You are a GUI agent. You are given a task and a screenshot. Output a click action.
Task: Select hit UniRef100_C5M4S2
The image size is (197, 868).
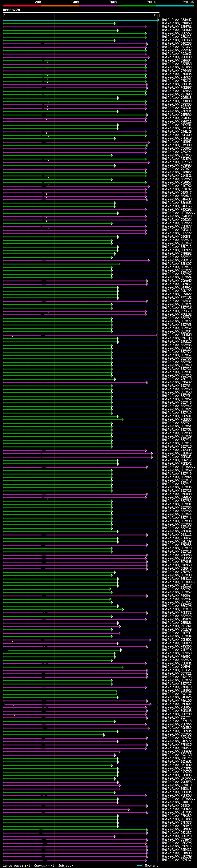point(176,382)
